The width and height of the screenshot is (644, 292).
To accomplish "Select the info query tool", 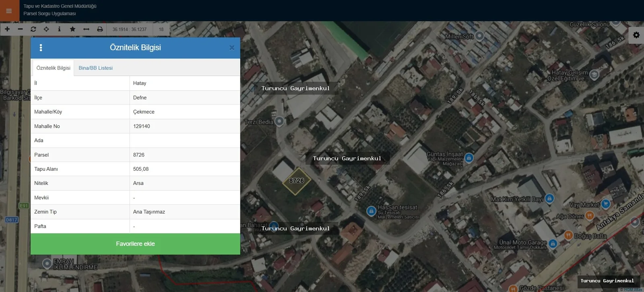I will point(59,29).
